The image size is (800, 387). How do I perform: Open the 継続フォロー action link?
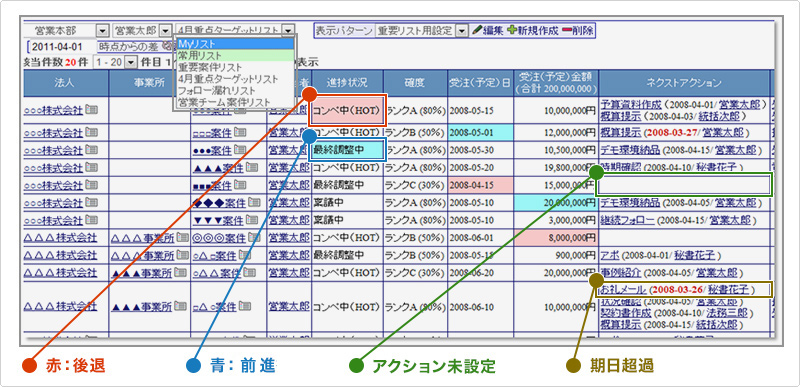[x=627, y=220]
